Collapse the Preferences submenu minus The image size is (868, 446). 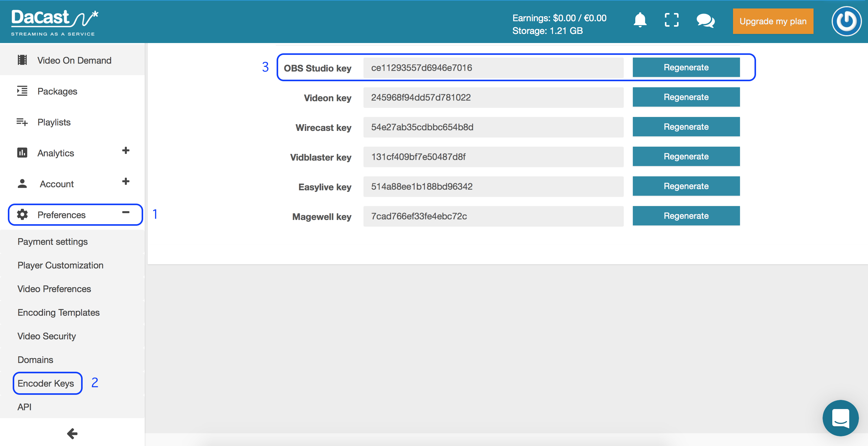pyautogui.click(x=126, y=212)
